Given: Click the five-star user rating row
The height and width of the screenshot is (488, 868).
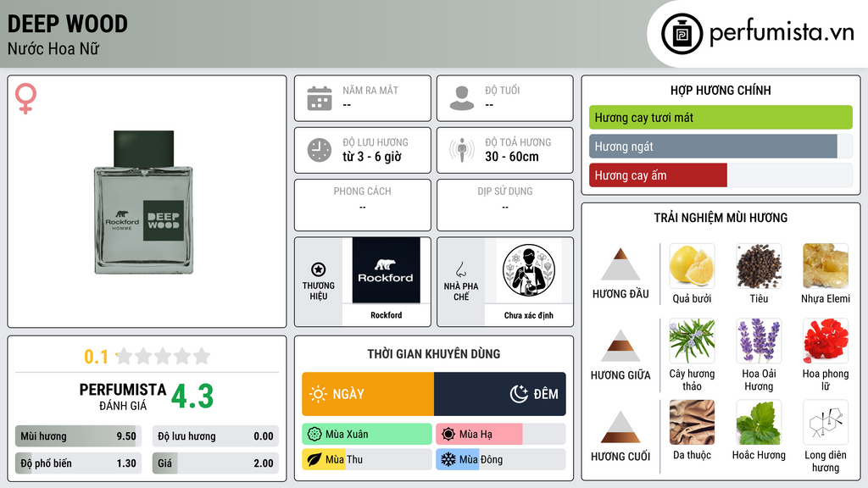Looking at the screenshot, I should [x=163, y=357].
